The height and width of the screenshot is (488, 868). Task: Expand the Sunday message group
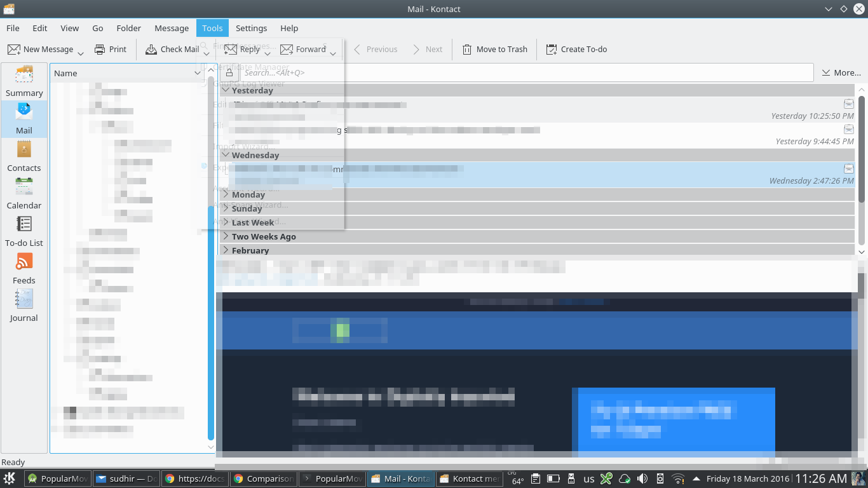(225, 208)
